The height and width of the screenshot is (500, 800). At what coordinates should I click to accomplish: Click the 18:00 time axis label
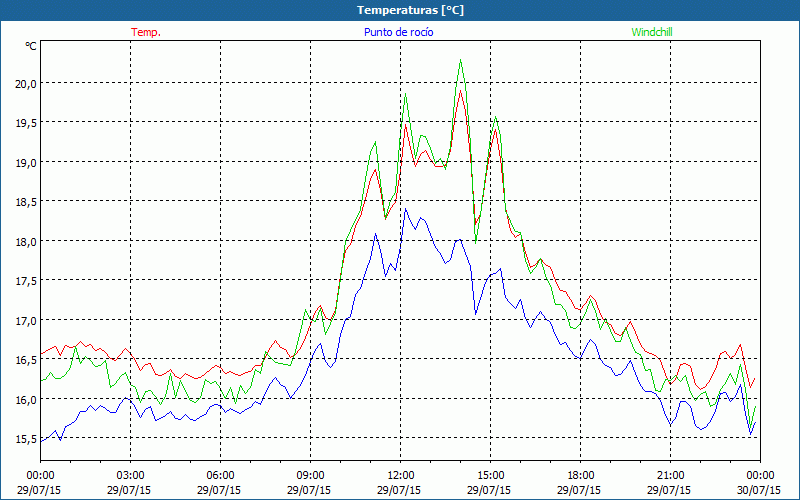(x=581, y=476)
